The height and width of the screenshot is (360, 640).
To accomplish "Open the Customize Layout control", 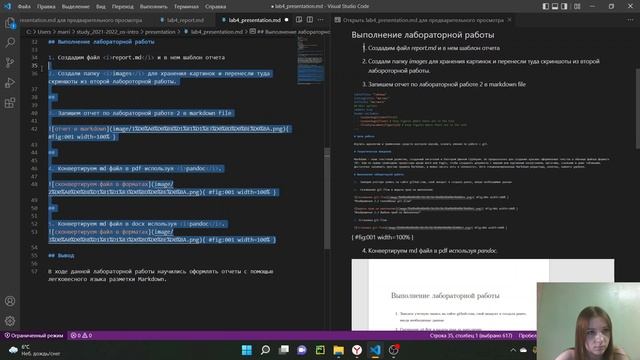I will pyautogui.click(x=577, y=6).
